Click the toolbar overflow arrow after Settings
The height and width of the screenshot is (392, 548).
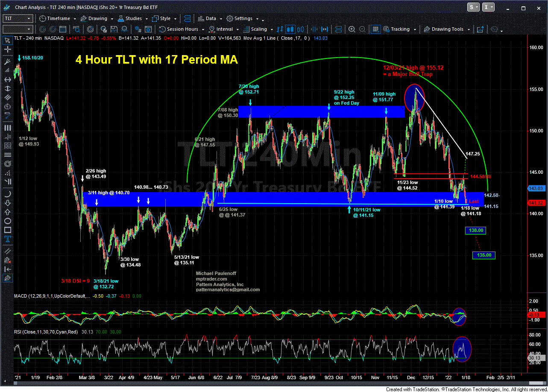tap(263, 20)
